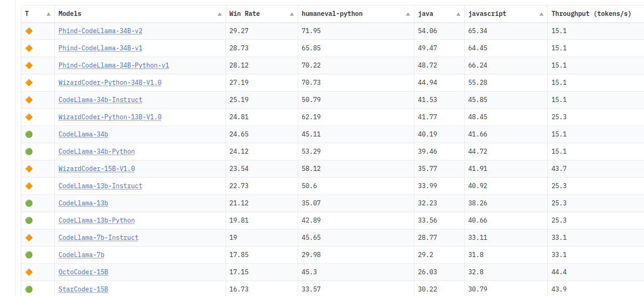Sort table by Win Rate arrow

click(x=292, y=14)
